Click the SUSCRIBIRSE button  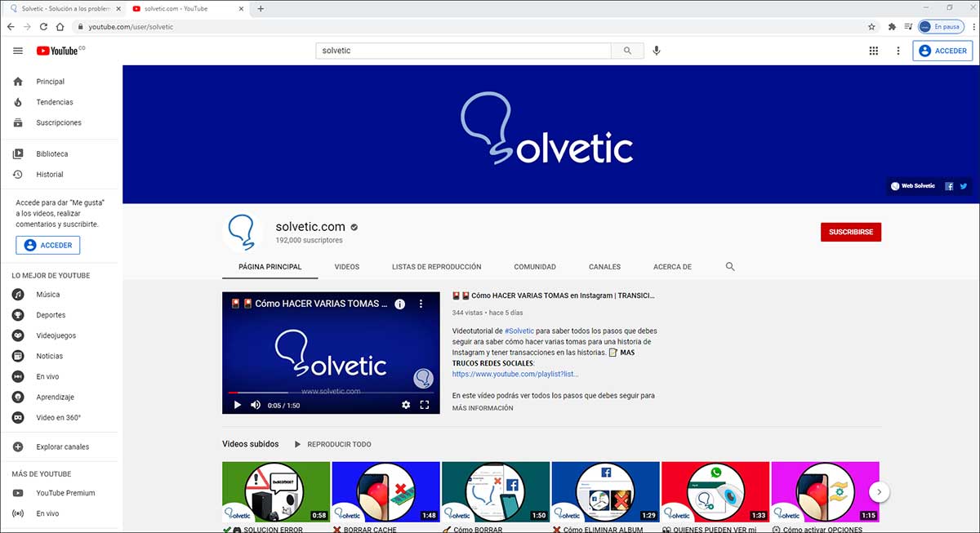851,232
